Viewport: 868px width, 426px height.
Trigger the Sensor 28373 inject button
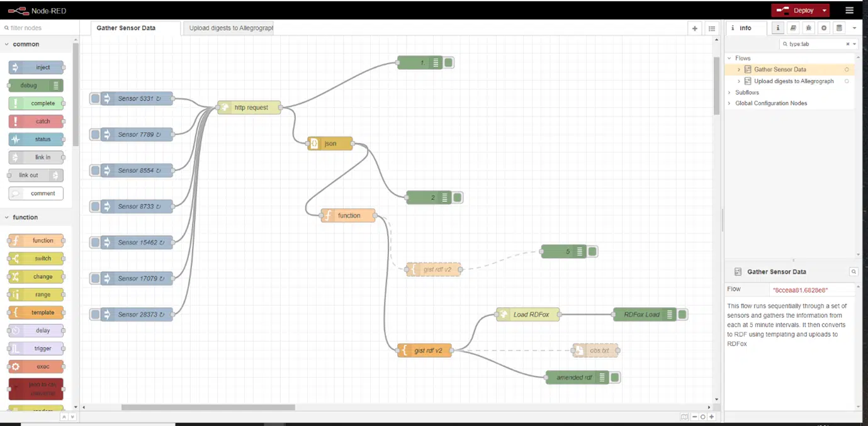coord(95,314)
